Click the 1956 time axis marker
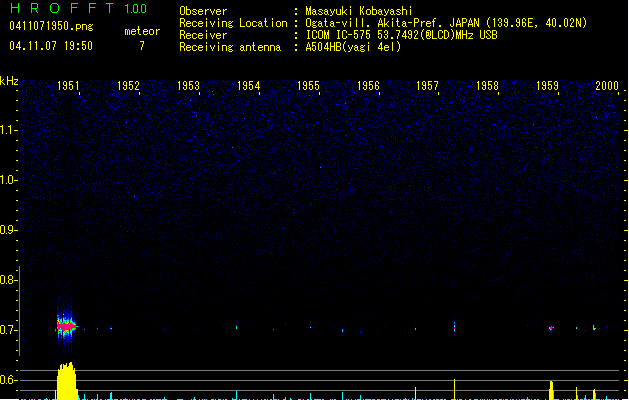This screenshot has height=400, width=629. click(368, 86)
